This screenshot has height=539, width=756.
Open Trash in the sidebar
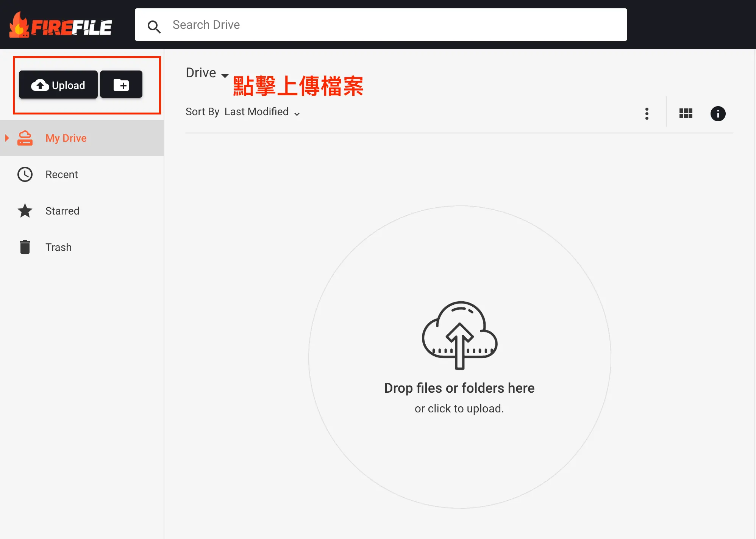click(82, 247)
